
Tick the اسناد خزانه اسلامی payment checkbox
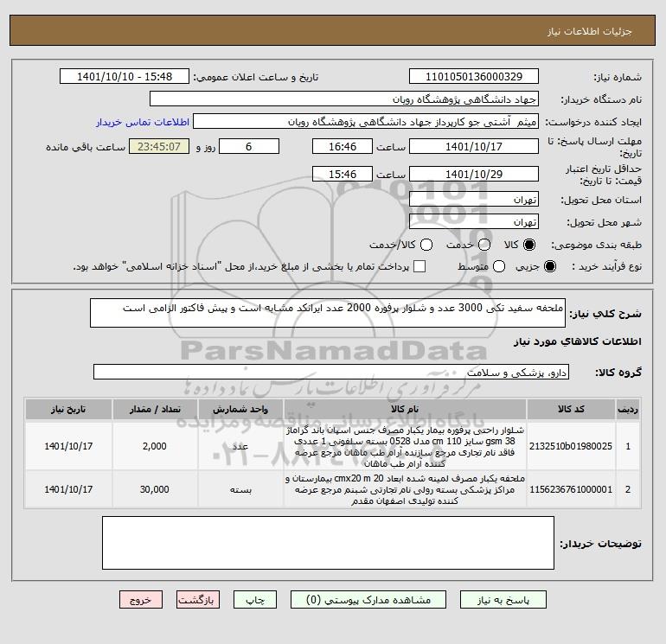tap(419, 266)
